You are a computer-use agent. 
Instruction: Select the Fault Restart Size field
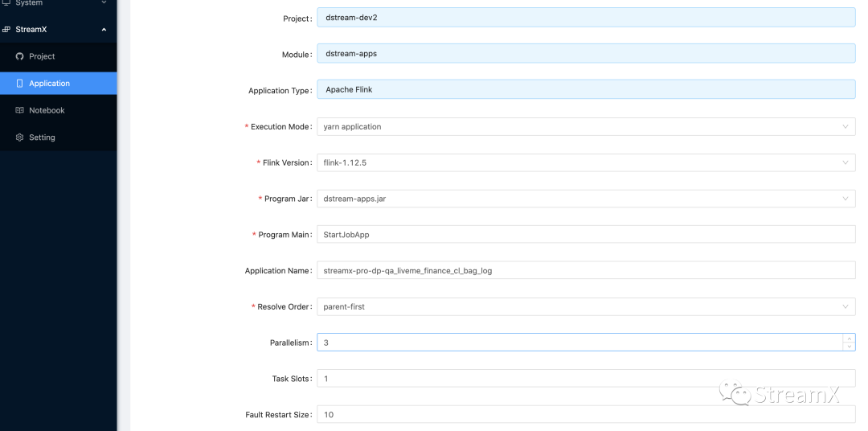pyautogui.click(x=585, y=414)
